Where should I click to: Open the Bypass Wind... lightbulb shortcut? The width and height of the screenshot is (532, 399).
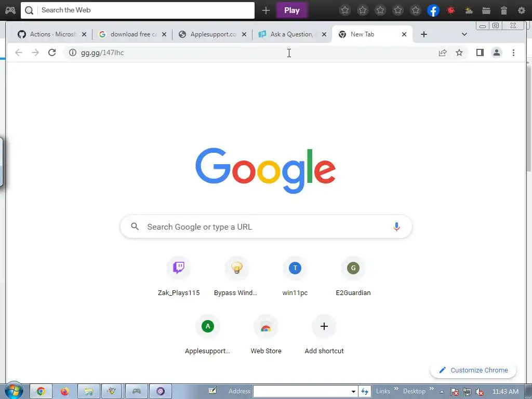pyautogui.click(x=237, y=277)
